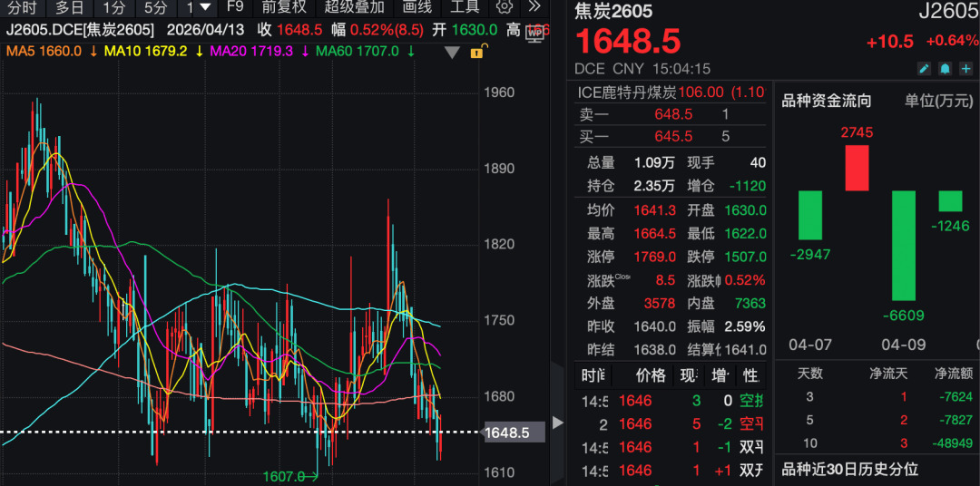Expand the side panel arrow handle
Image resolution: width=980 pixels, height=486 pixels.
click(557, 423)
